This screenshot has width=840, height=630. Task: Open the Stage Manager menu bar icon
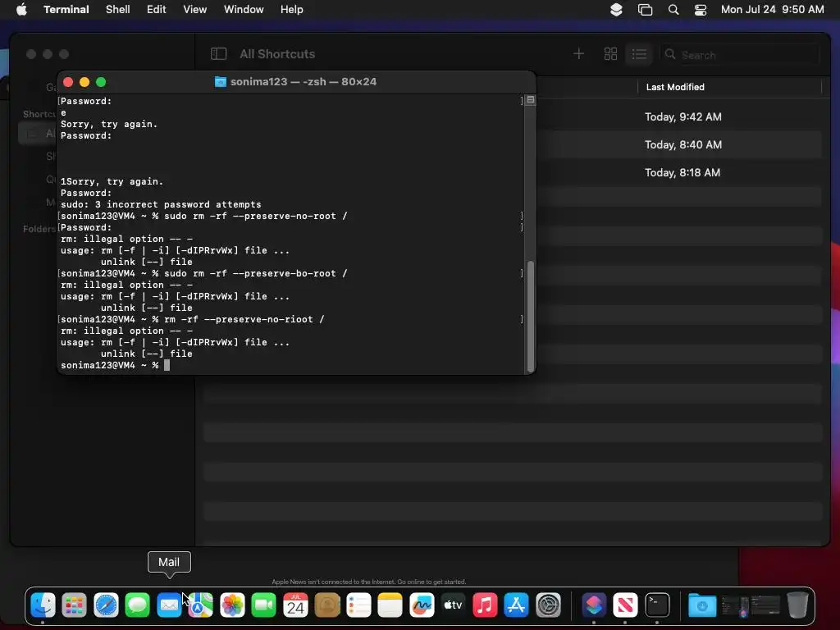645,10
